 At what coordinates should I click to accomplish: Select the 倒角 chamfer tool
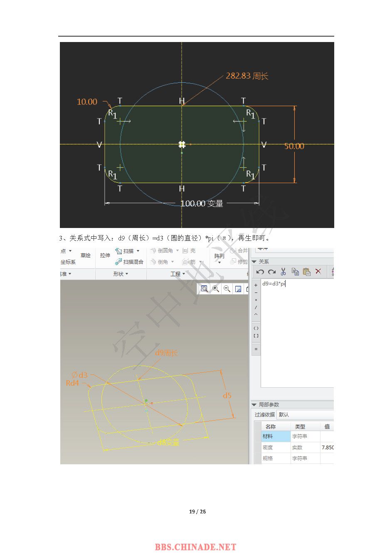pos(159,262)
